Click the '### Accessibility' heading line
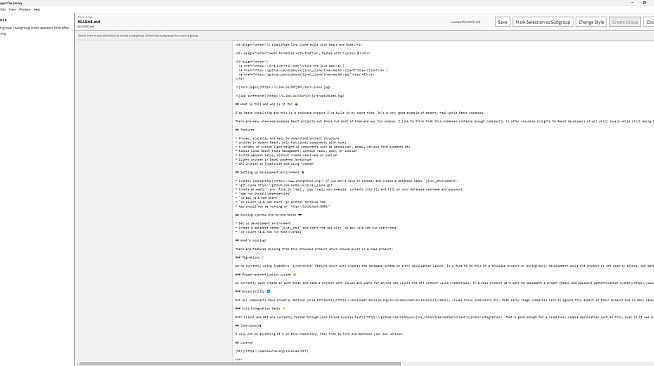The image size is (654, 366). pos(253,291)
